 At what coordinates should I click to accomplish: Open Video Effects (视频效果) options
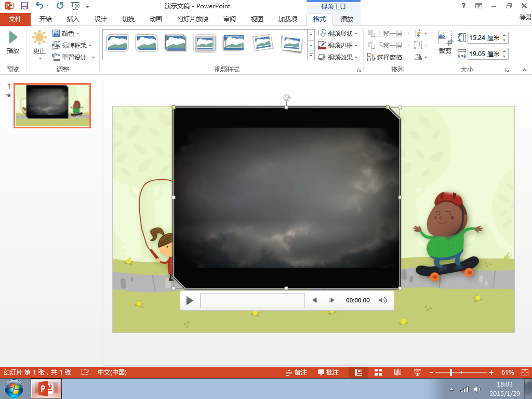338,57
